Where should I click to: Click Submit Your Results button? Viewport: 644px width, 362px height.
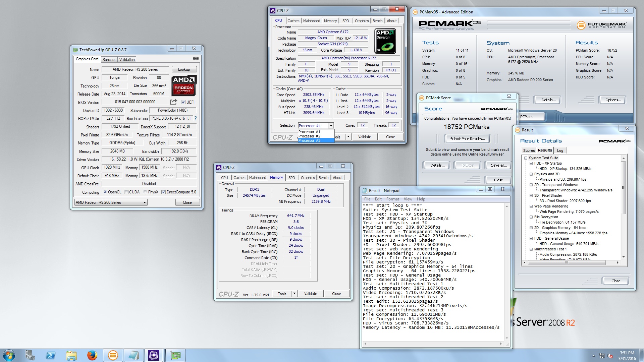pyautogui.click(x=467, y=139)
